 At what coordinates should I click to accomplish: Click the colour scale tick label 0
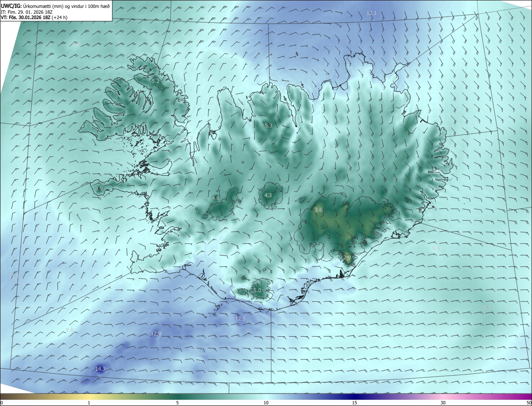pos(2,403)
